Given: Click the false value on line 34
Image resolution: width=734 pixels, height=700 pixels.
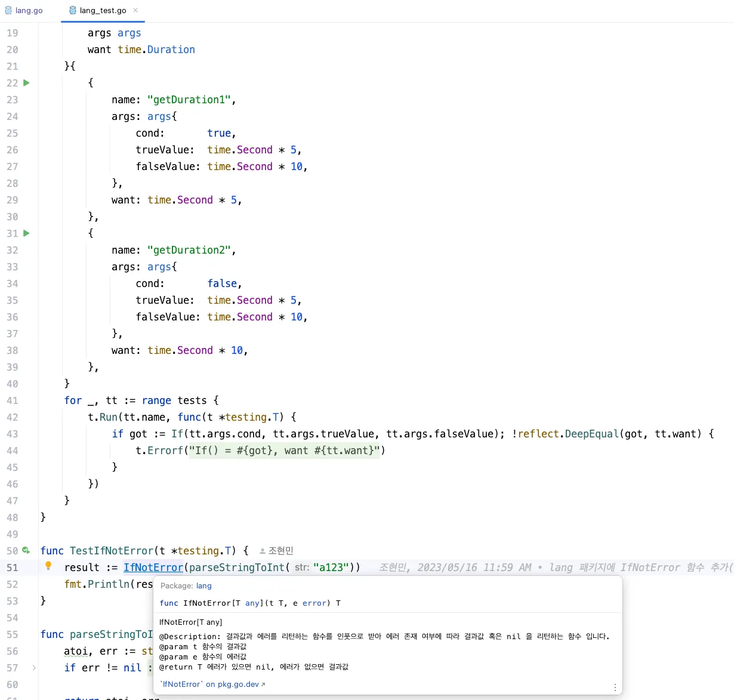Looking at the screenshot, I should click(x=221, y=283).
